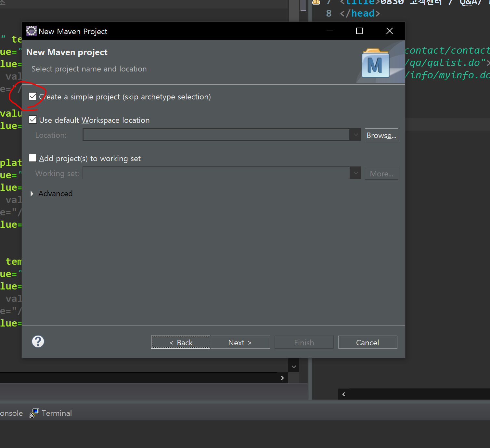Click the 'New Maven project' heading
Image resolution: width=490 pixels, height=448 pixels.
click(67, 52)
